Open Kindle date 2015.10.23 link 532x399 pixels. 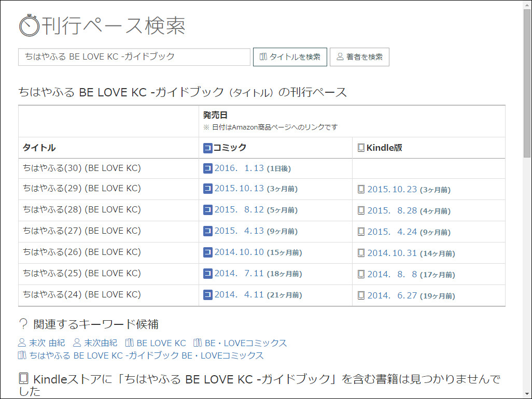[x=392, y=190]
